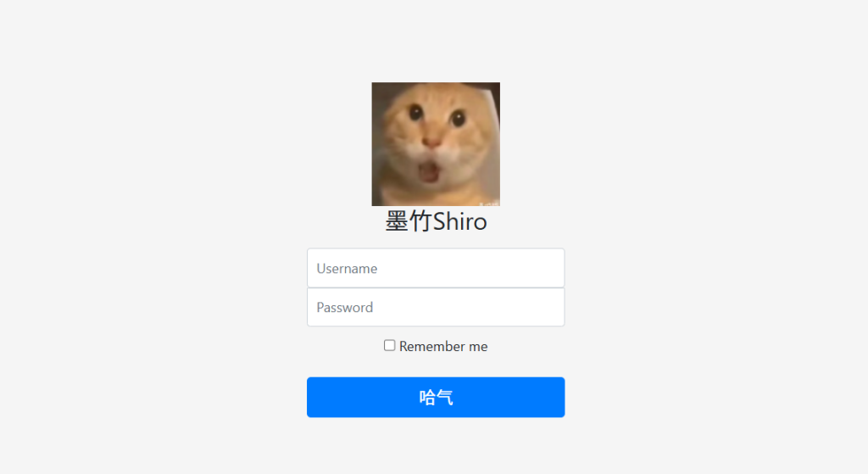Place cursor in the Username box

pos(436,268)
